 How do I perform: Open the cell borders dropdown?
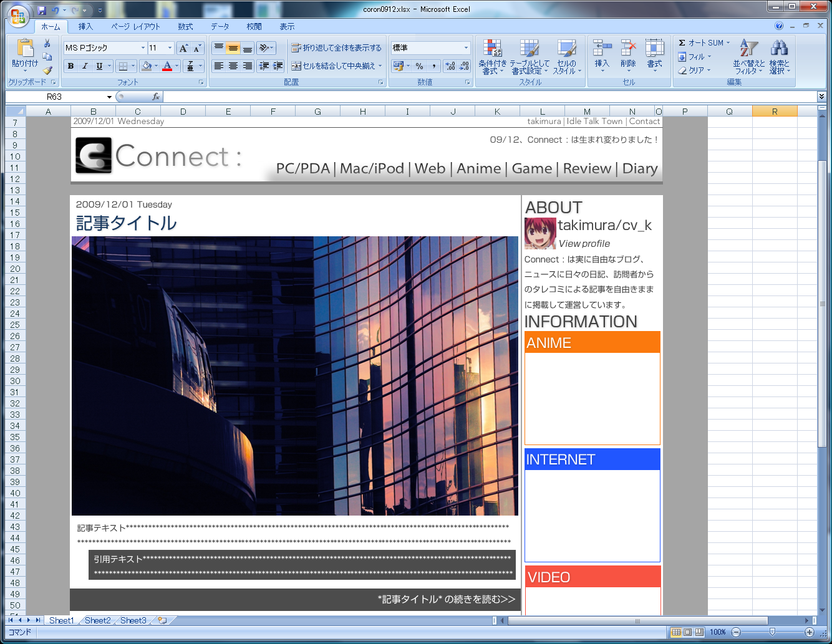pyautogui.click(x=133, y=66)
